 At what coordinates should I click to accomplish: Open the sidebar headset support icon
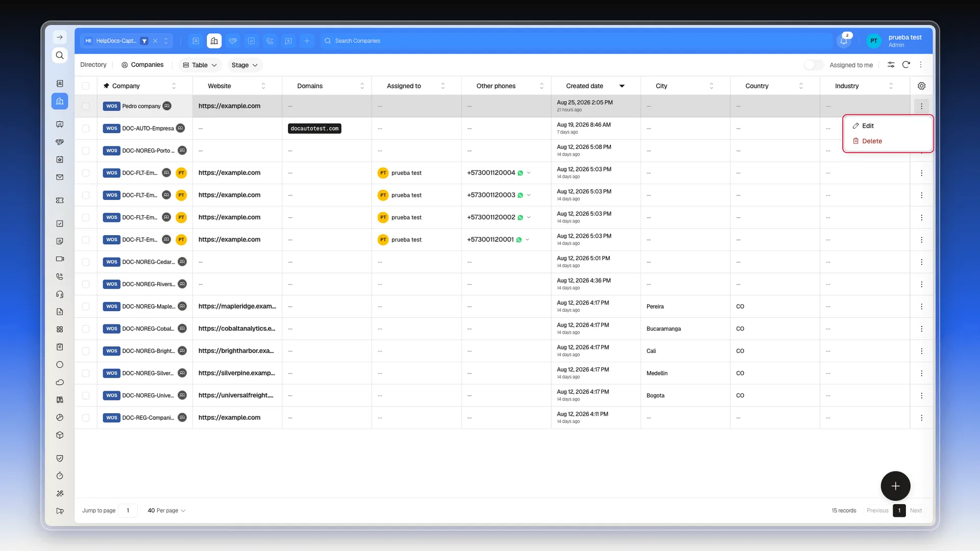(60, 294)
